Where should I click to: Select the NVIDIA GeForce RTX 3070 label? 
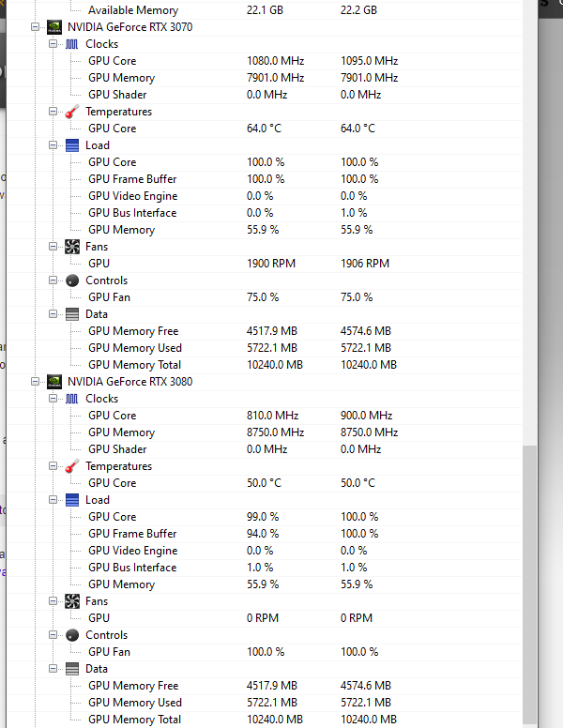pos(130,27)
